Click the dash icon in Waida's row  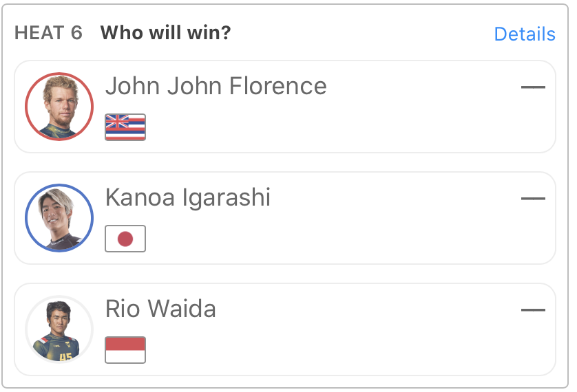coord(533,310)
